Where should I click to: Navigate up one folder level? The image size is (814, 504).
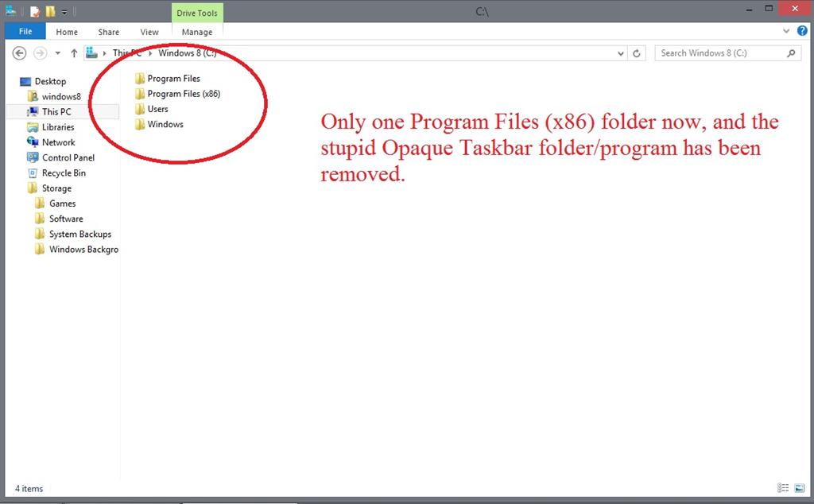pos(74,53)
